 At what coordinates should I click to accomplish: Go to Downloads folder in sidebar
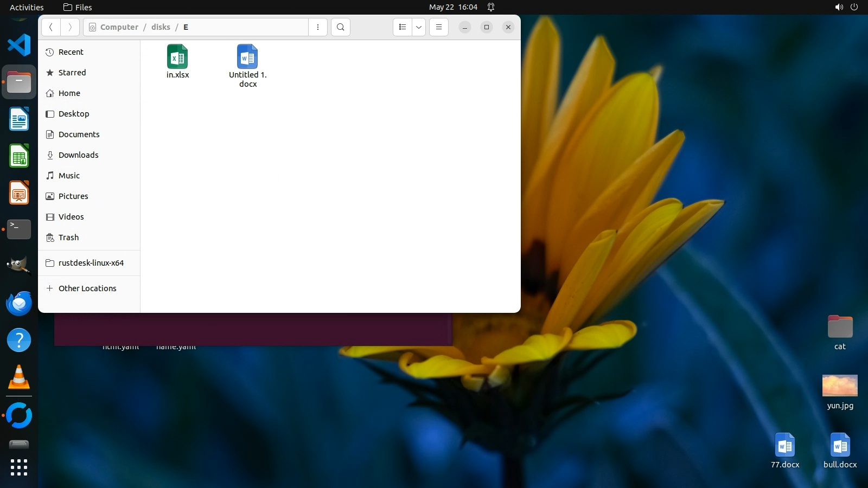tap(78, 155)
